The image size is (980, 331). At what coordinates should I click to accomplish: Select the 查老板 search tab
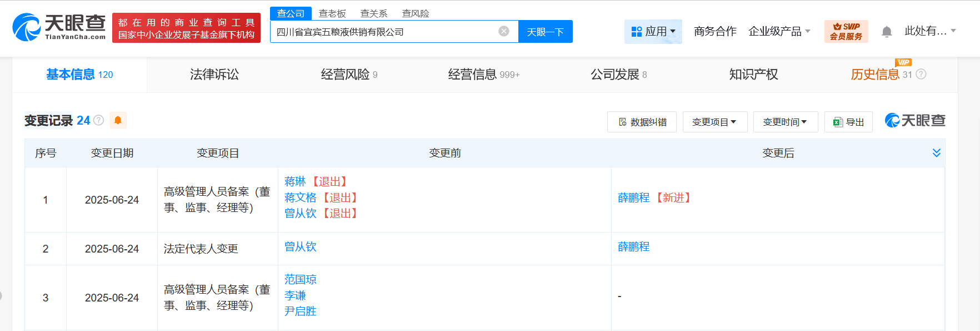pyautogui.click(x=332, y=13)
